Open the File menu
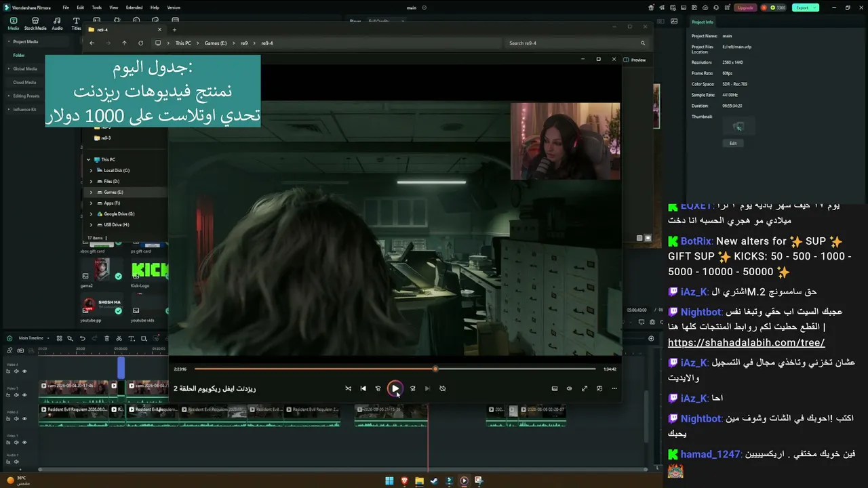 (66, 7)
